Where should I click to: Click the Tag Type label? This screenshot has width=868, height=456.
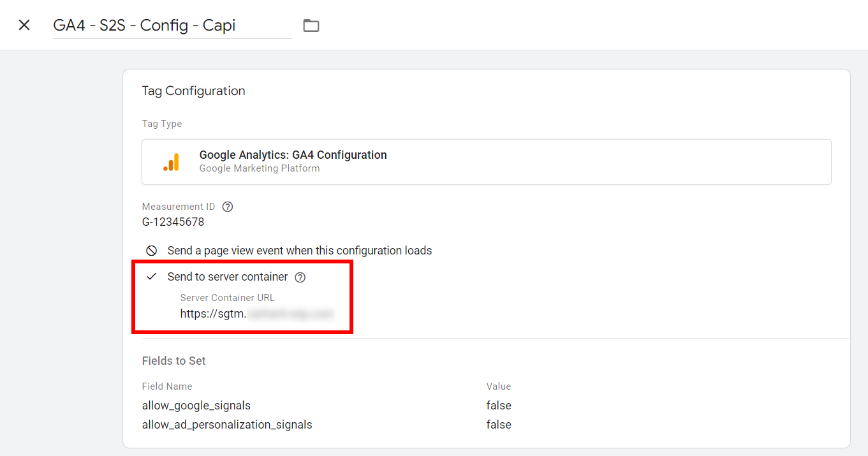tap(162, 124)
